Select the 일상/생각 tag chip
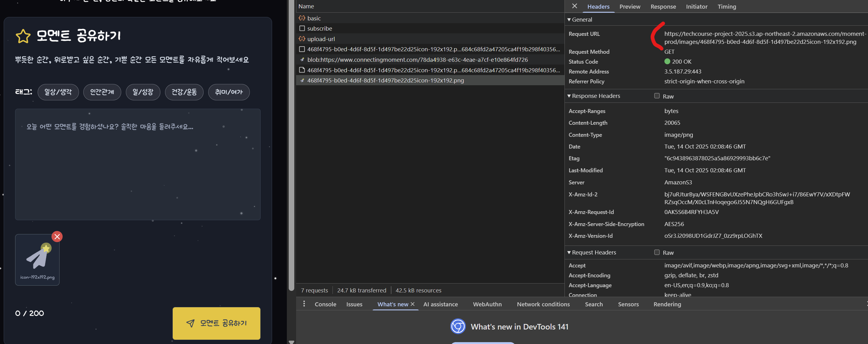This screenshot has height=344, width=868. (58, 92)
